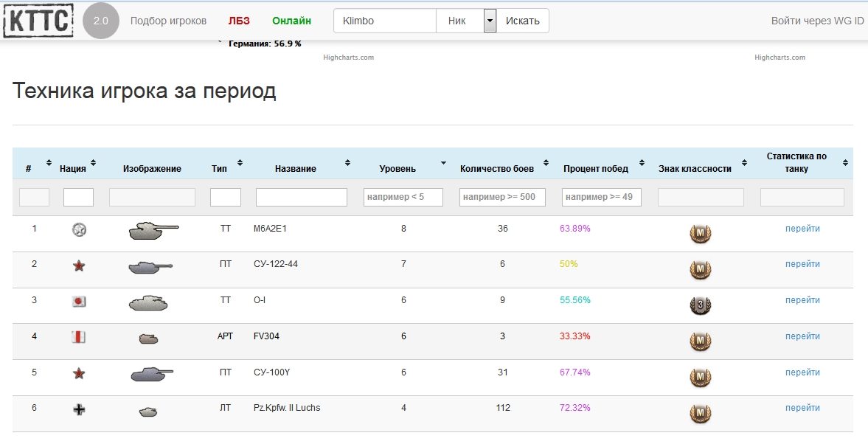Click the mastery badge for СУ-122-44

click(x=700, y=270)
